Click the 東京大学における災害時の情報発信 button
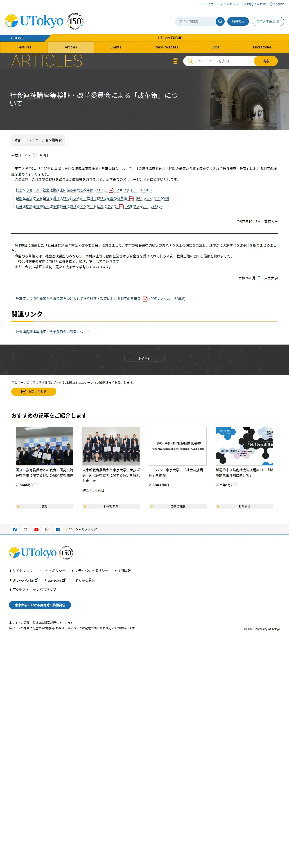This screenshot has height=868, width=289. point(40,605)
